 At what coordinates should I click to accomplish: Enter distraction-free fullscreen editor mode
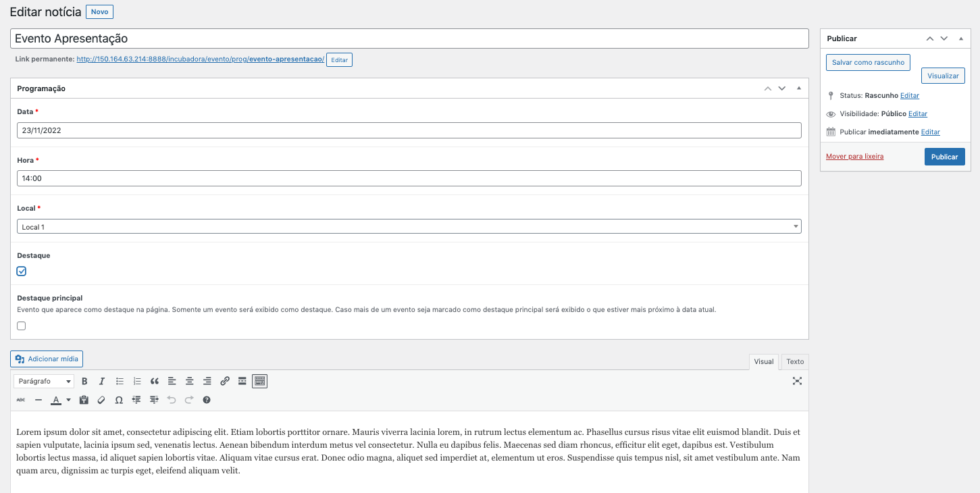tap(797, 381)
